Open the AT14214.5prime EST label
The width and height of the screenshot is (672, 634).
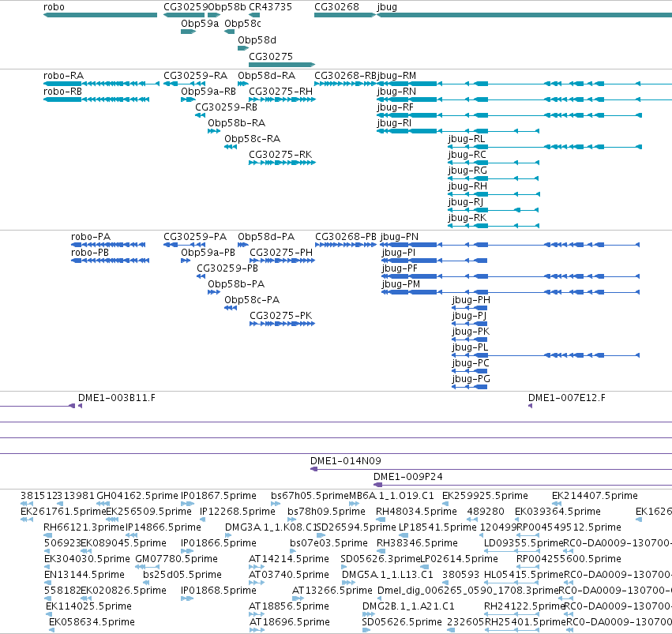[x=289, y=559]
